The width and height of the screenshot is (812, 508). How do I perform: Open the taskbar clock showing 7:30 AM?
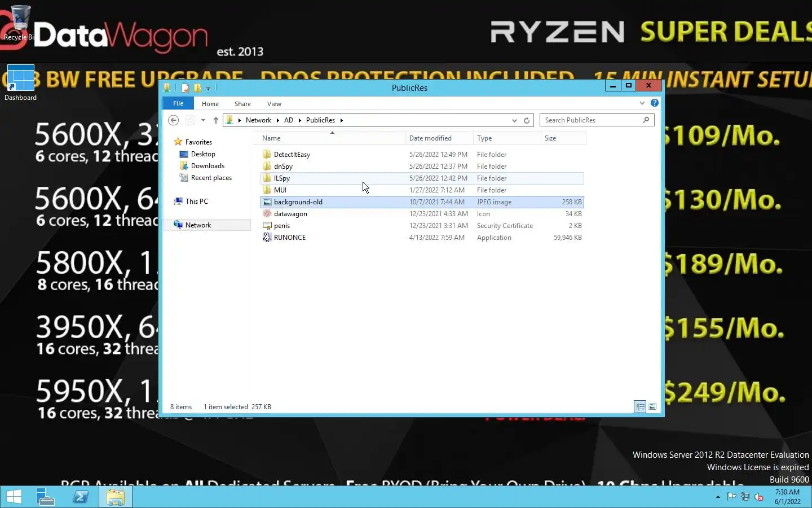coord(788,497)
